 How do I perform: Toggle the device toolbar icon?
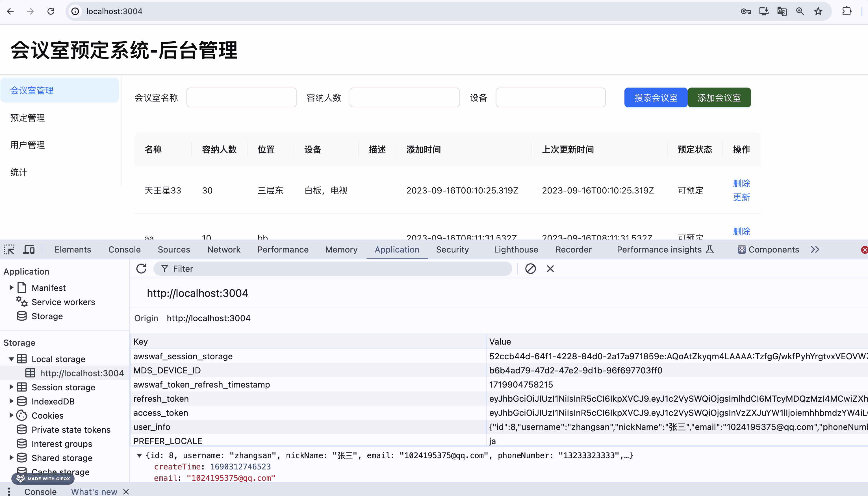[x=29, y=250]
